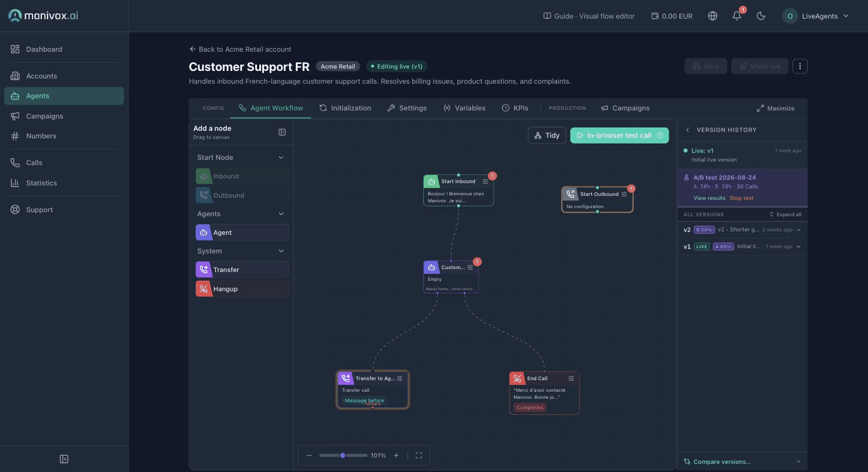Collapse the Start Node section

tap(281, 158)
